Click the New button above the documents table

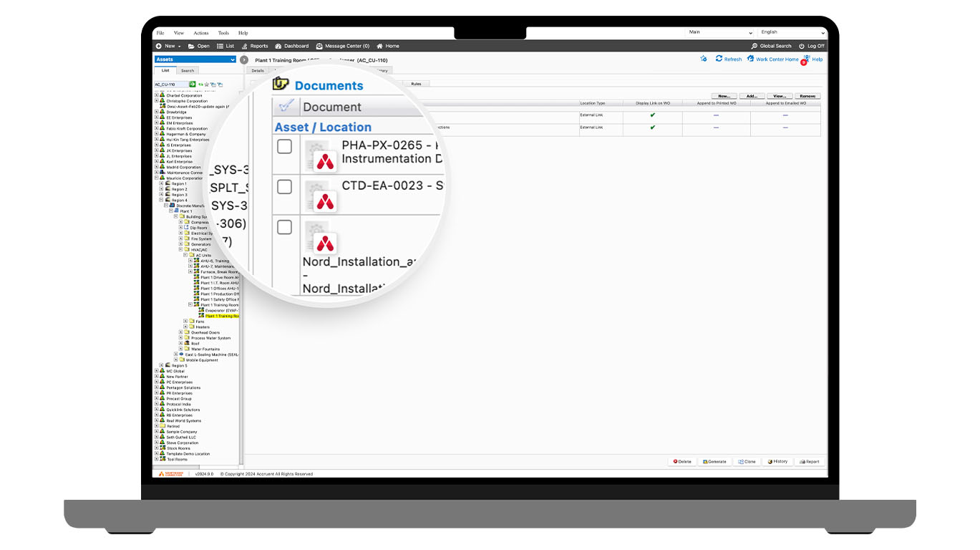[x=723, y=95]
